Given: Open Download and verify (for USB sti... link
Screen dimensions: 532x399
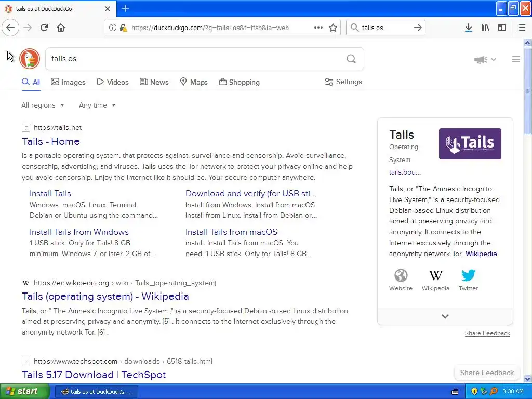Looking at the screenshot, I should coord(251,193).
